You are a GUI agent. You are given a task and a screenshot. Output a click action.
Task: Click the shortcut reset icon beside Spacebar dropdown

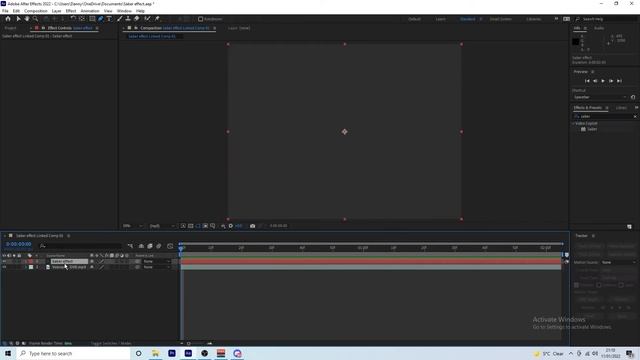coord(633,97)
